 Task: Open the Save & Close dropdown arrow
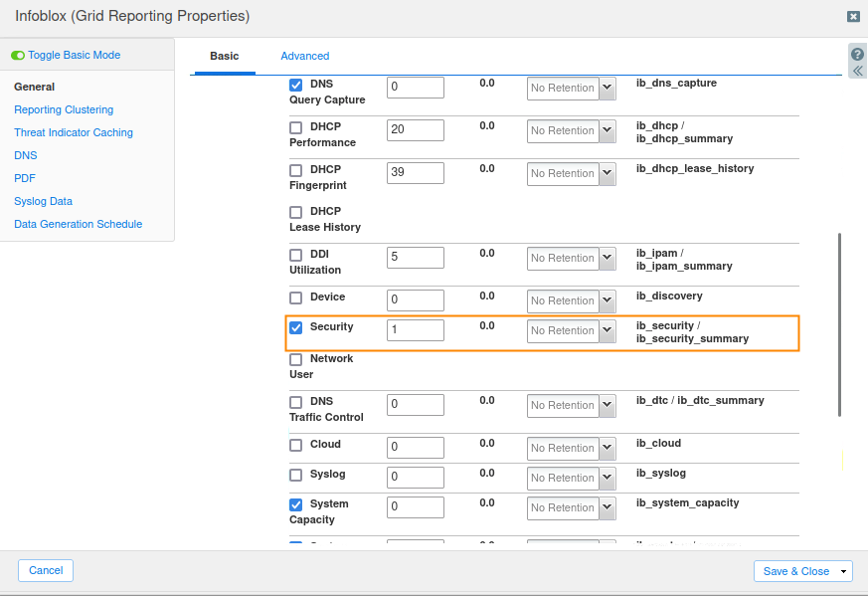844,572
